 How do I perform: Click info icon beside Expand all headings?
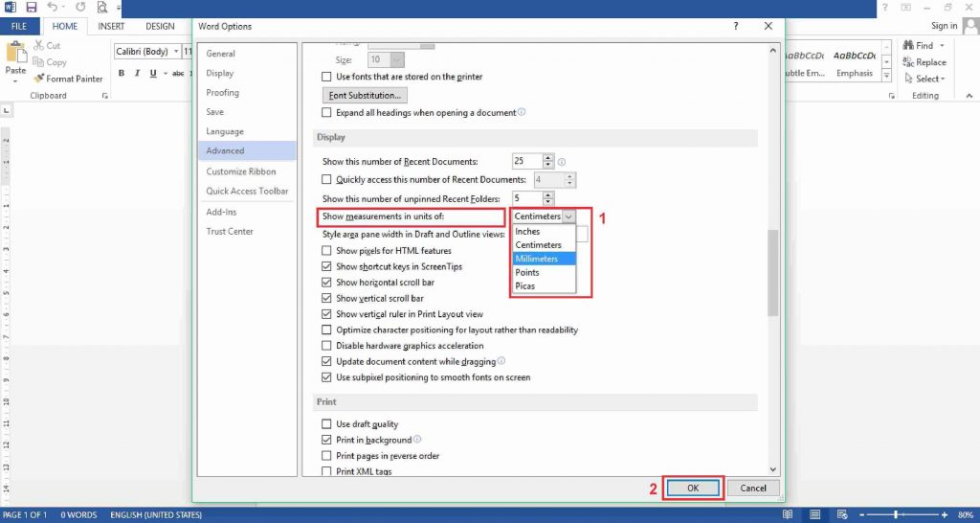pos(522,113)
